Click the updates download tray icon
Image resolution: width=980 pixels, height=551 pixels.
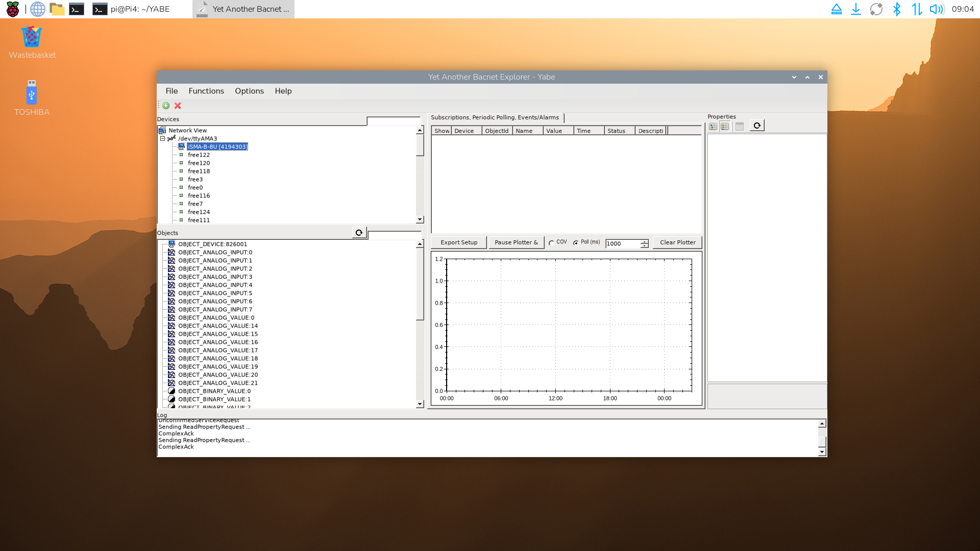coord(856,9)
